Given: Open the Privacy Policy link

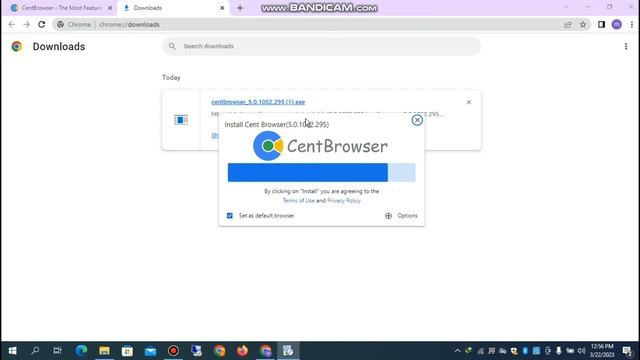Looking at the screenshot, I should click(x=344, y=200).
